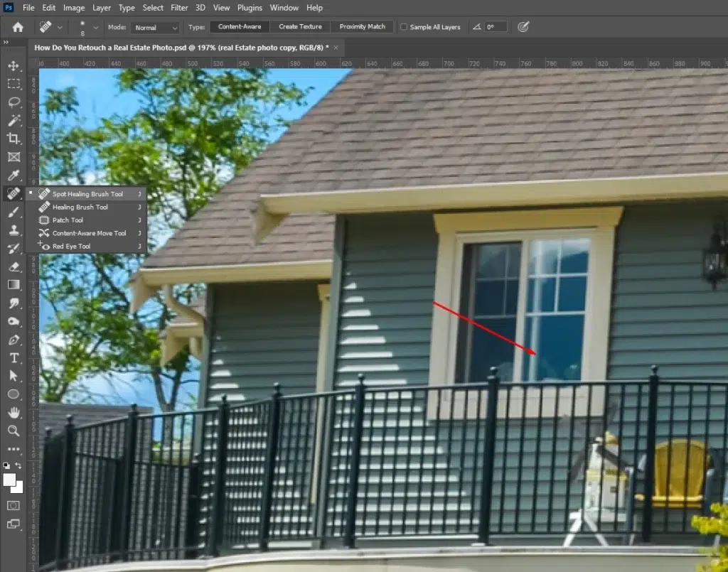
Task: Open the Filter menu
Action: [x=179, y=8]
